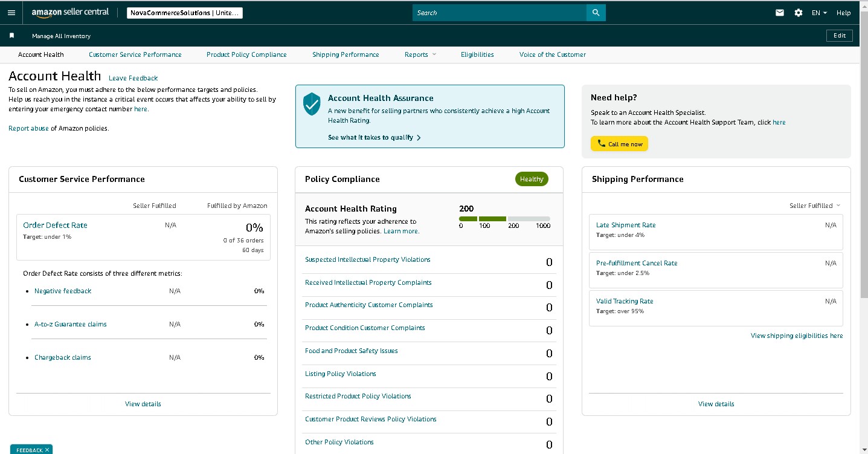The width and height of the screenshot is (868, 454).
Task: Click Report abuse link
Action: pos(28,128)
